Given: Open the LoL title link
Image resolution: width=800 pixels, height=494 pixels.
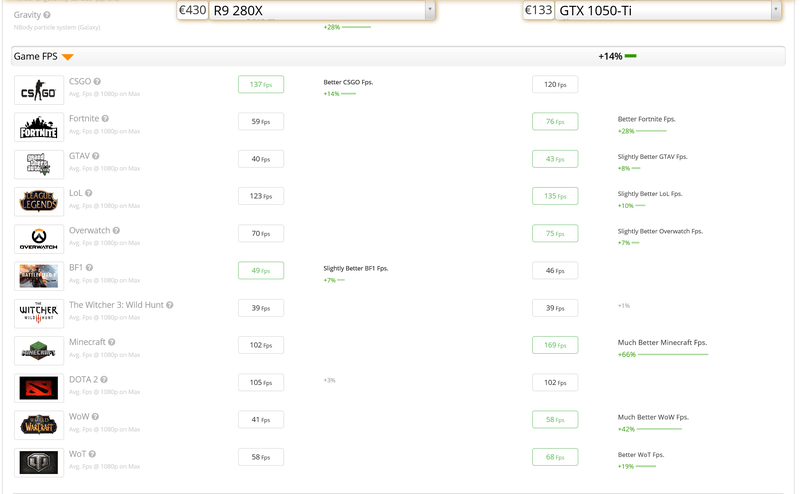Looking at the screenshot, I should click(x=76, y=193).
